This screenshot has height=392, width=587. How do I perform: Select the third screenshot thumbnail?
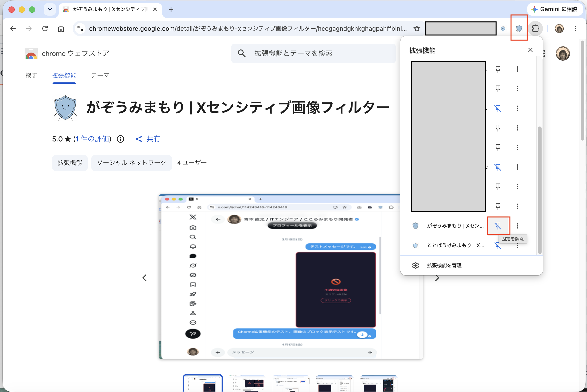tap(291, 383)
